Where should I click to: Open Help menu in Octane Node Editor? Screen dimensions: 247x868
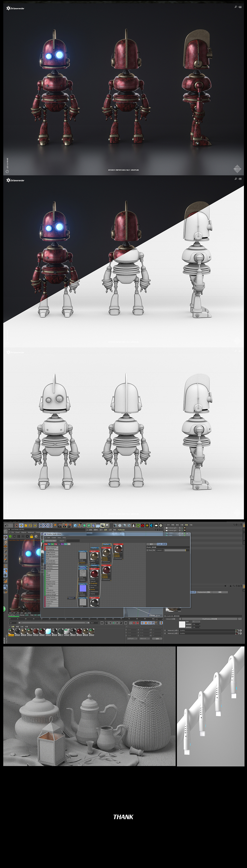[x=64, y=538]
